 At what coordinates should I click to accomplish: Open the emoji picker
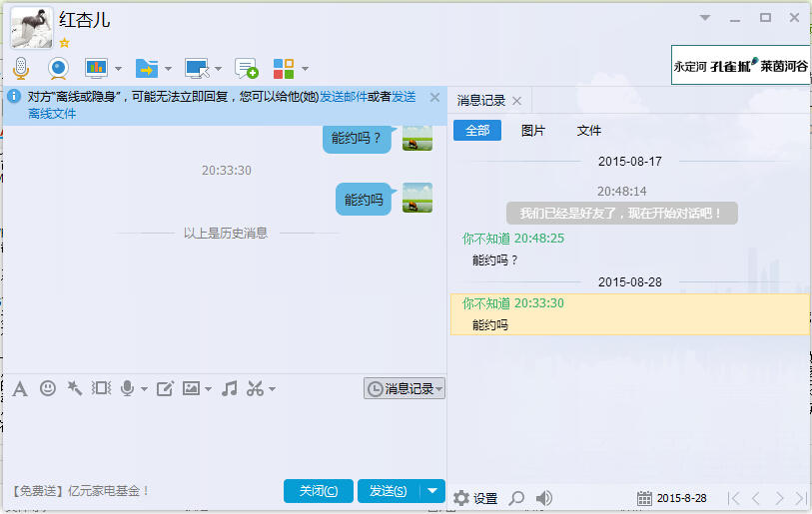48,387
